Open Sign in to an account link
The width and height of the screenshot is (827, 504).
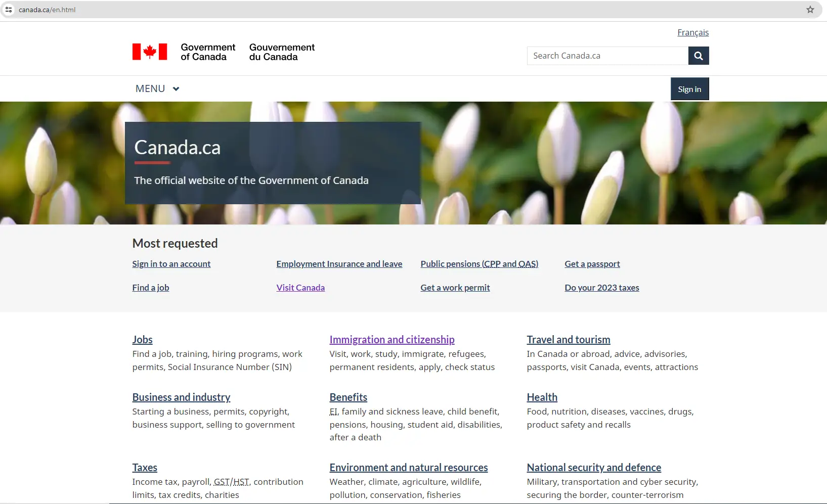(x=171, y=264)
